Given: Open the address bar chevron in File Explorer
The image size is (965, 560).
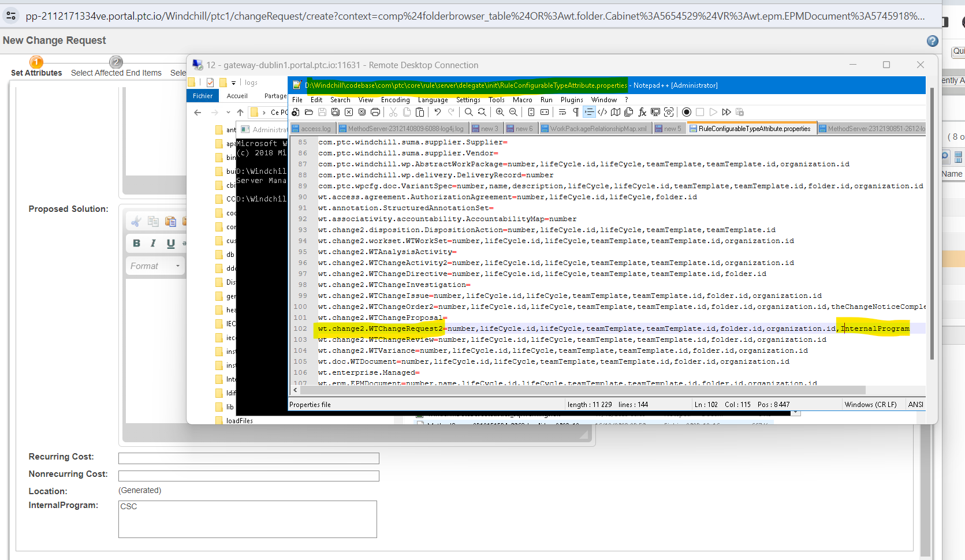Looking at the screenshot, I should tap(228, 112).
